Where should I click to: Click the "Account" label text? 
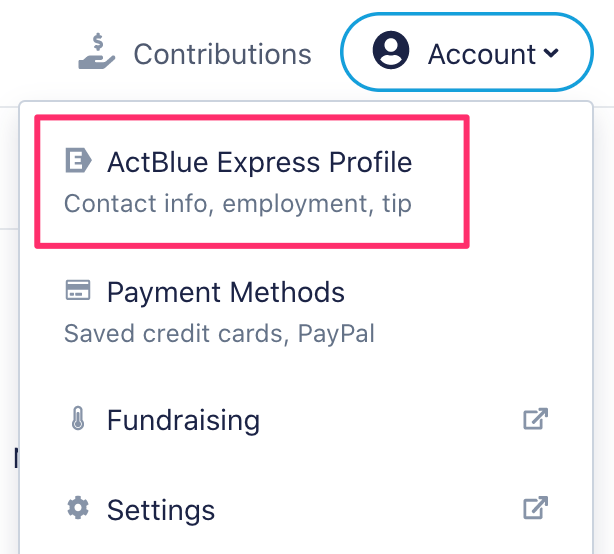[482, 54]
